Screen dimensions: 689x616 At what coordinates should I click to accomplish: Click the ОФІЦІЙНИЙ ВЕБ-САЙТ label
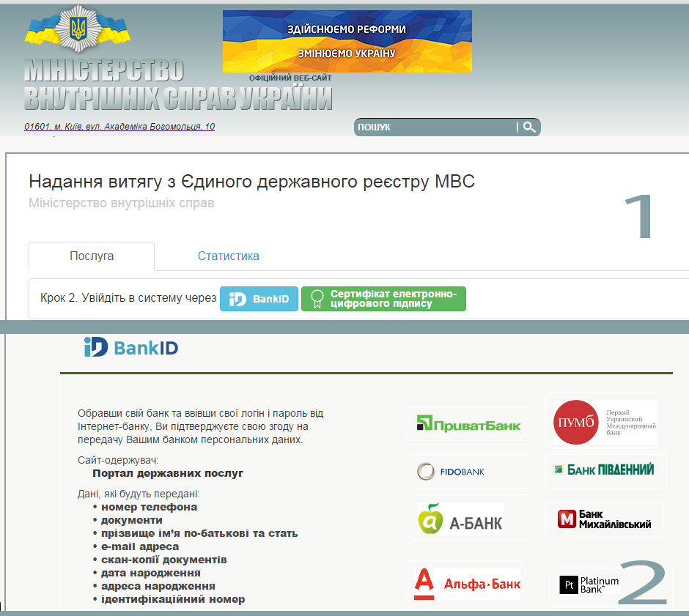click(x=290, y=78)
